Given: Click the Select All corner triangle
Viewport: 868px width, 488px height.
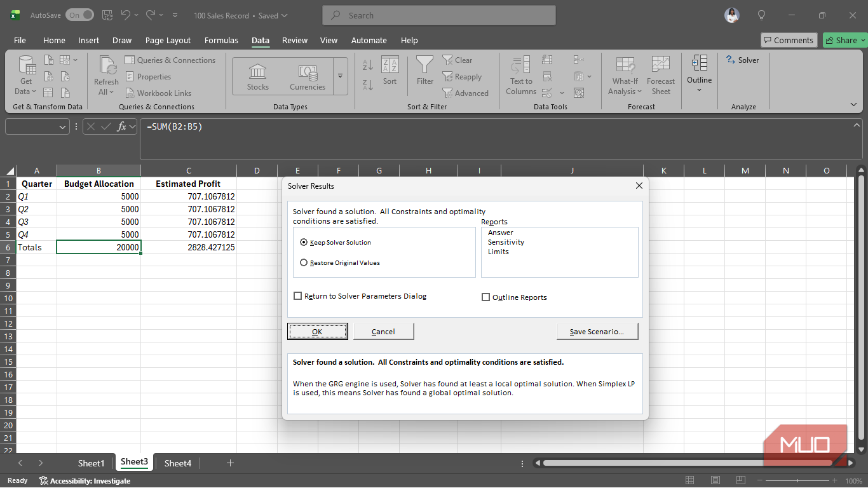Looking at the screenshot, I should tap(10, 171).
